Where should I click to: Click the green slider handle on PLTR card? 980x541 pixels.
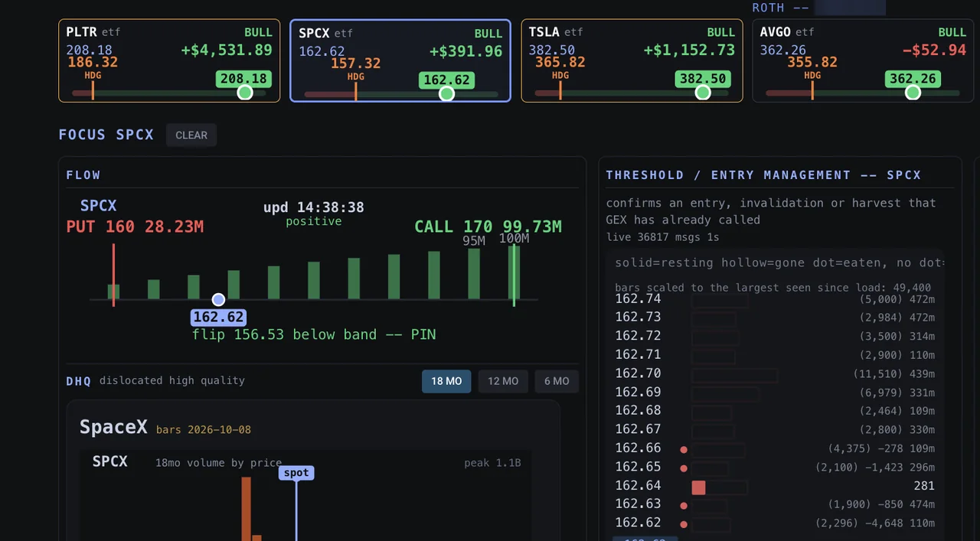(x=245, y=93)
